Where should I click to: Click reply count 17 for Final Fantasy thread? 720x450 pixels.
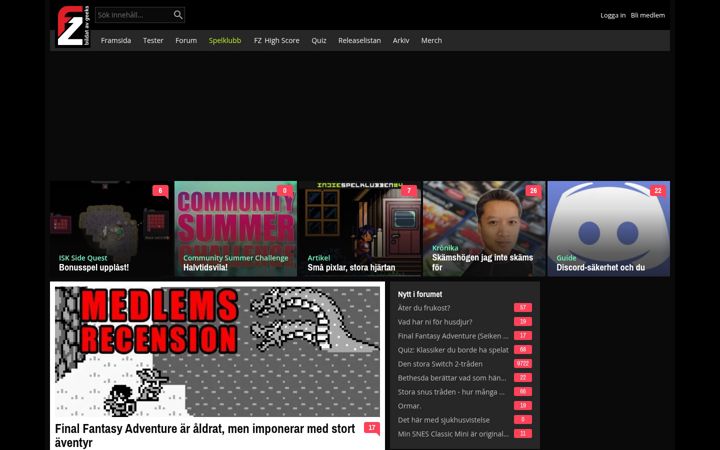click(x=523, y=336)
